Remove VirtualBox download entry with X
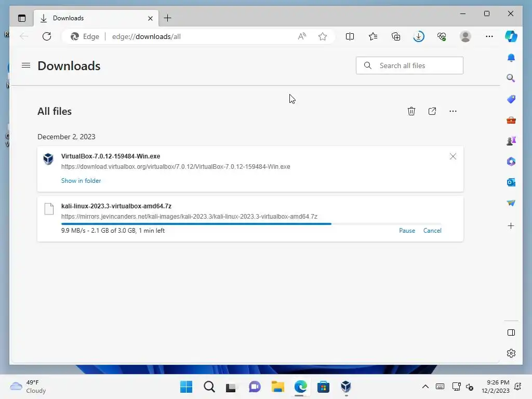Viewport: 532px width, 399px height. (x=453, y=156)
